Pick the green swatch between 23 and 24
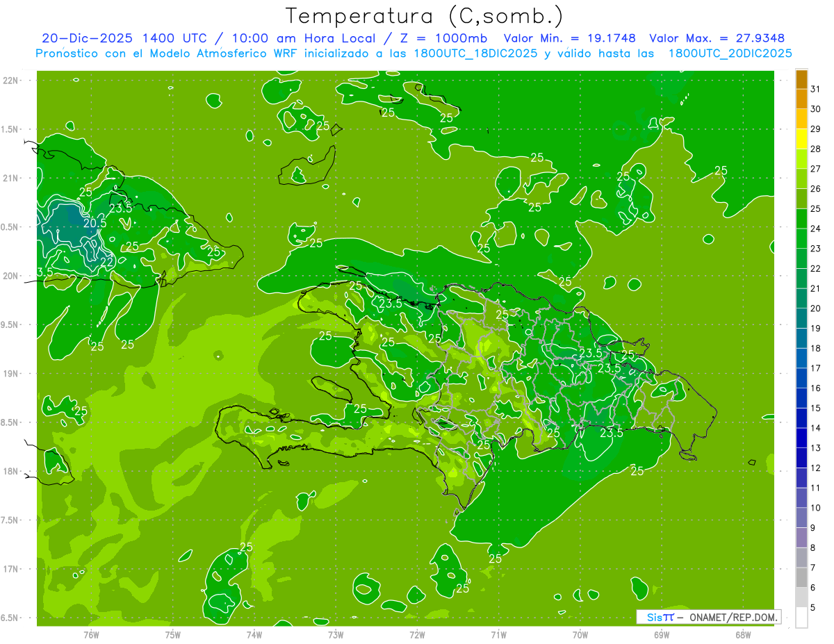This screenshot has height=644, width=834. (x=802, y=239)
